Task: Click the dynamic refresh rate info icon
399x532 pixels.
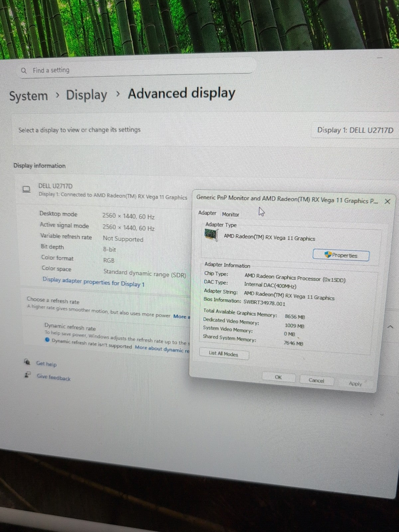Action: 47,340
